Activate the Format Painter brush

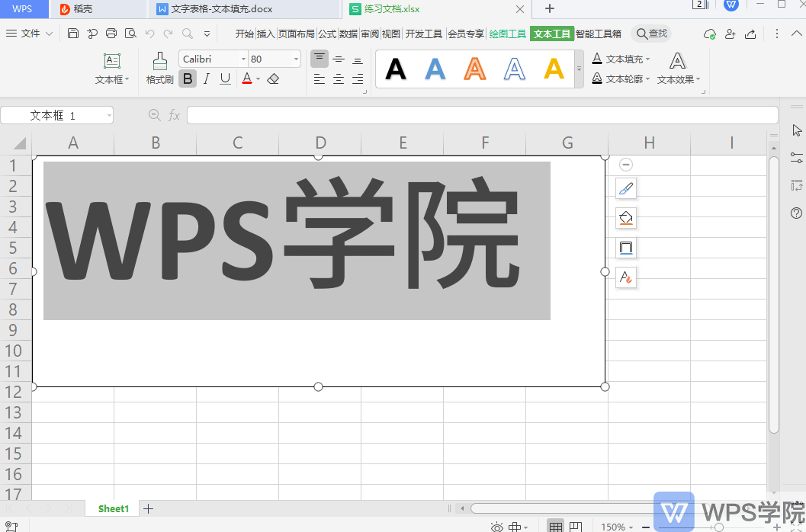pos(160,61)
